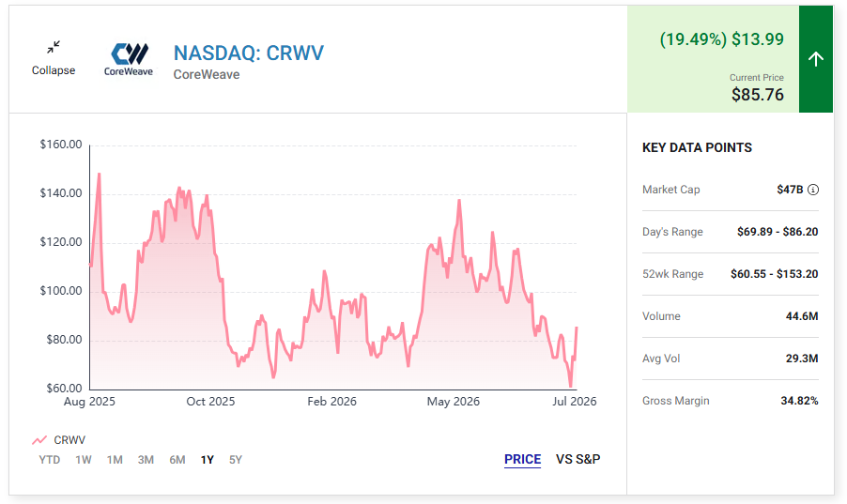Select the 6M time range

tap(177, 460)
